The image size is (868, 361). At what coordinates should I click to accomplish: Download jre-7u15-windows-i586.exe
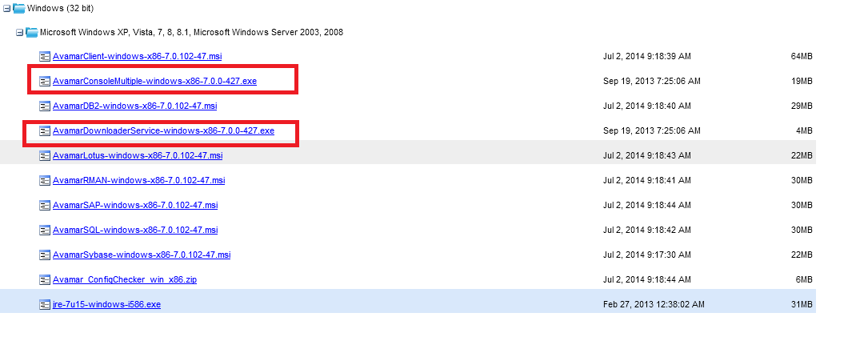pos(106,305)
